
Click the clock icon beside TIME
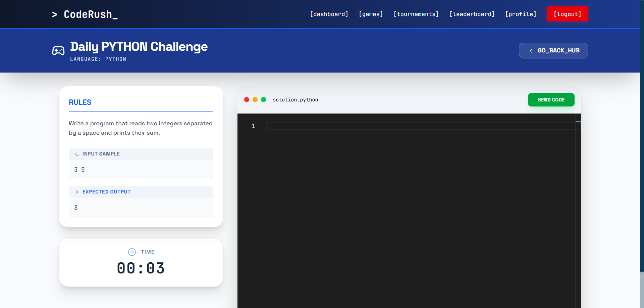(132, 252)
